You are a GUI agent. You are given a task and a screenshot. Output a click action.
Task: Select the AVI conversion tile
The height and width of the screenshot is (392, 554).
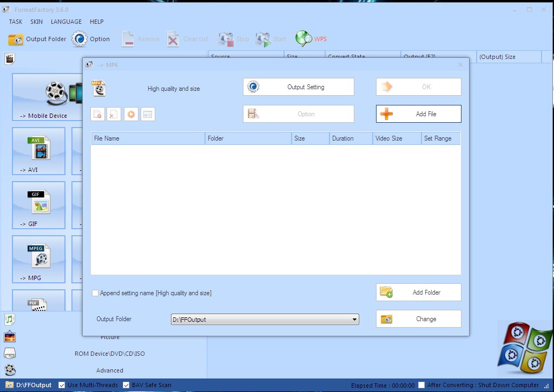click(38, 151)
